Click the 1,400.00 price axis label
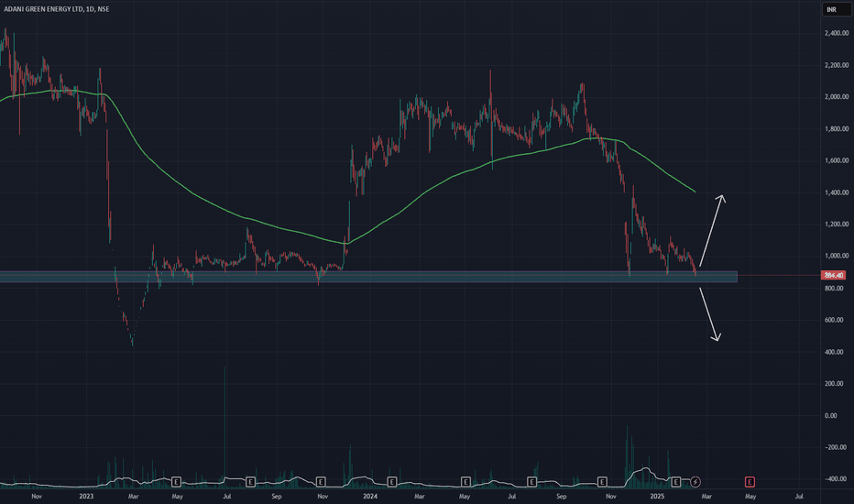This screenshot has width=854, height=504. pos(837,192)
